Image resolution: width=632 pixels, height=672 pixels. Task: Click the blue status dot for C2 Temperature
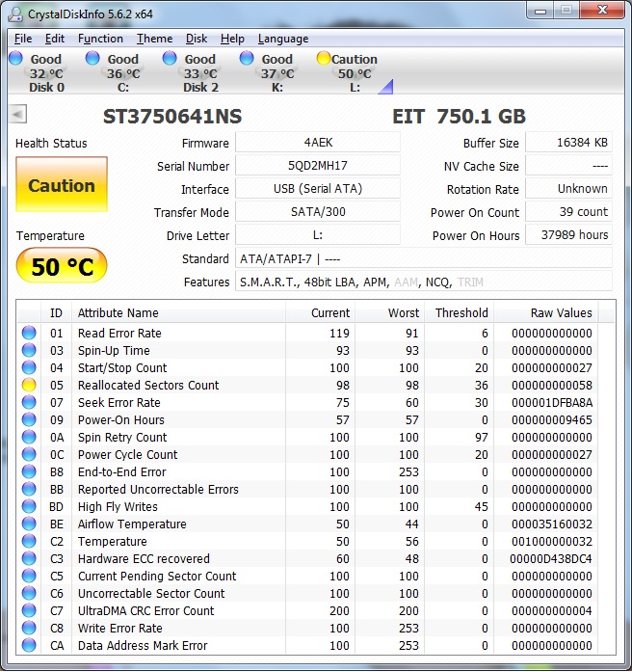click(29, 541)
